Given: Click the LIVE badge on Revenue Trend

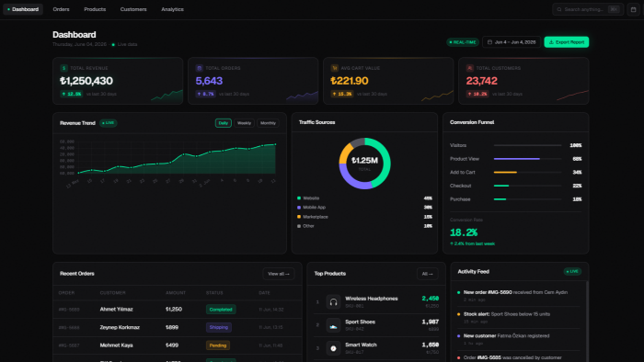Looking at the screenshot, I should [x=109, y=123].
